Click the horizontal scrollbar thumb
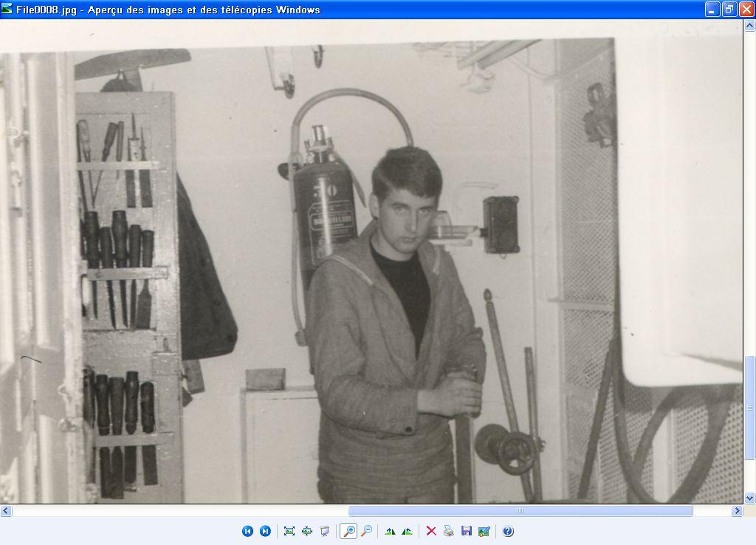The image size is (756, 545). click(x=520, y=511)
